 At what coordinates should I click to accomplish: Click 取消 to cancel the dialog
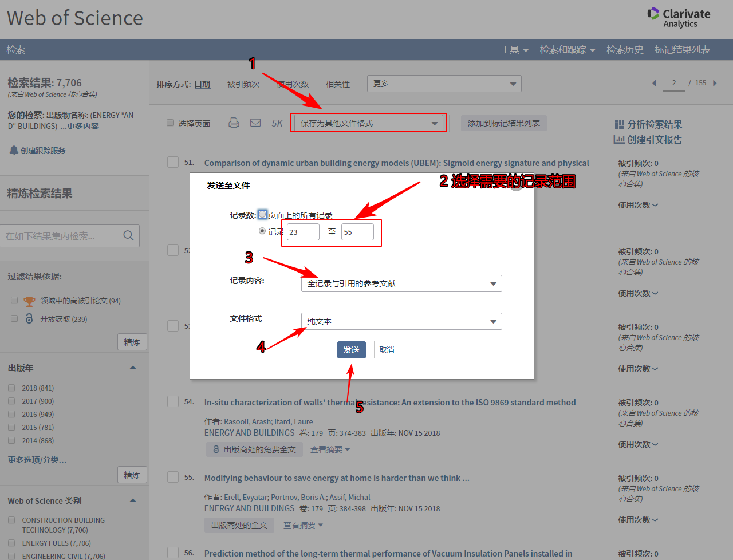click(x=387, y=350)
